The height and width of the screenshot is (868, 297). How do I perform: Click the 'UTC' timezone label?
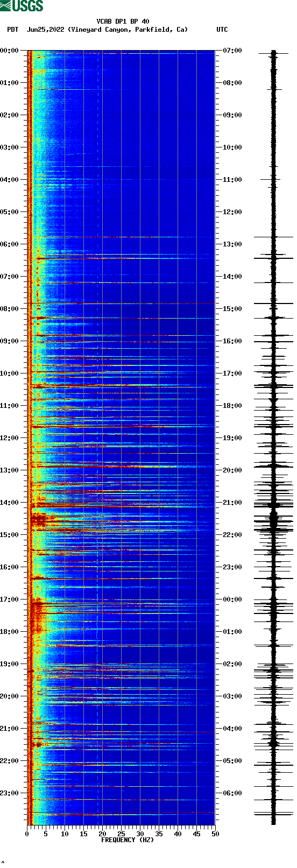pyautogui.click(x=222, y=30)
